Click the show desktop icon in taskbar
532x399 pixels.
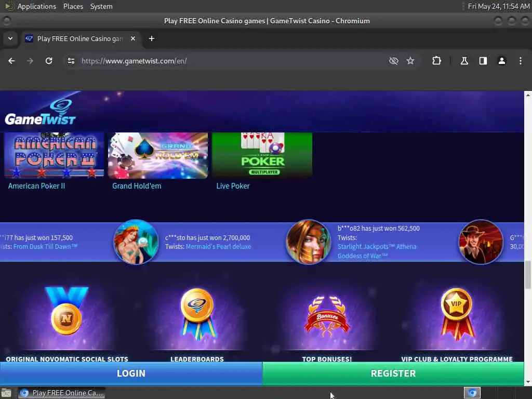(6, 393)
